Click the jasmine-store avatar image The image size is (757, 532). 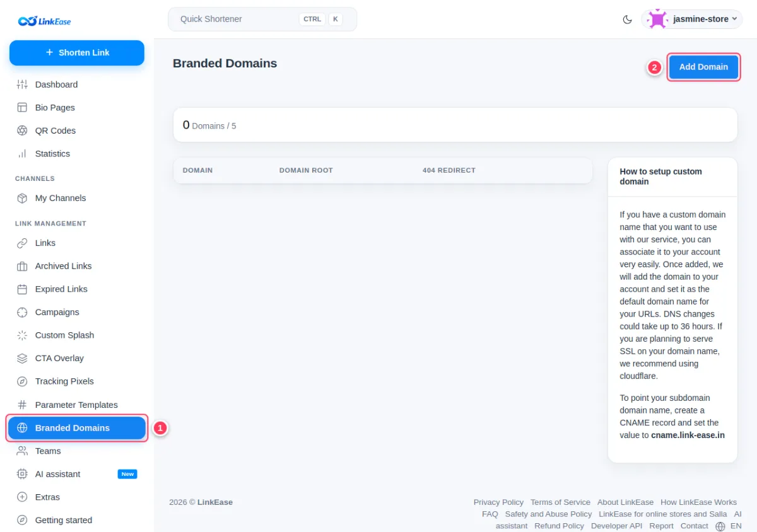click(x=657, y=19)
